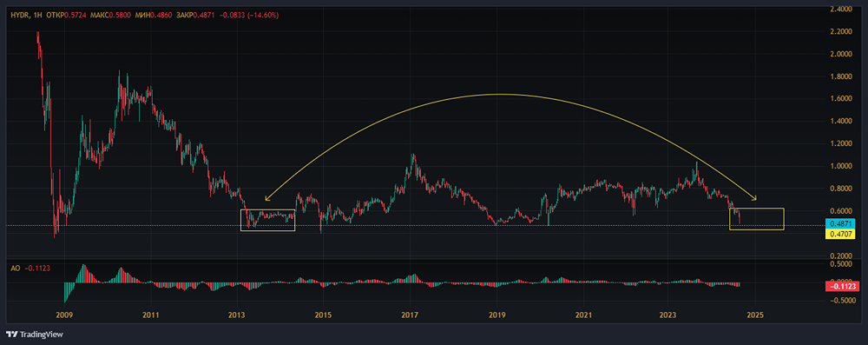Click the ОТКР 0.5724 open value
868x345 pixels.
[x=68, y=15]
